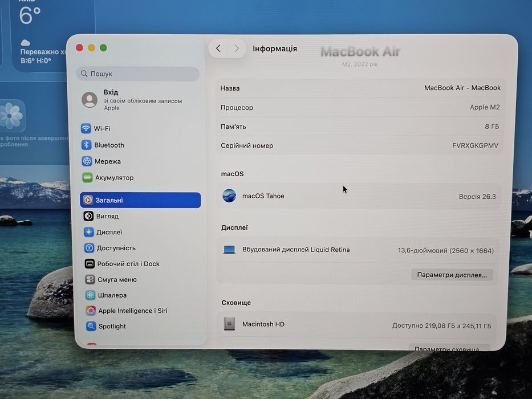Click the Процесор label
The height and width of the screenshot is (399, 532).
tap(237, 108)
